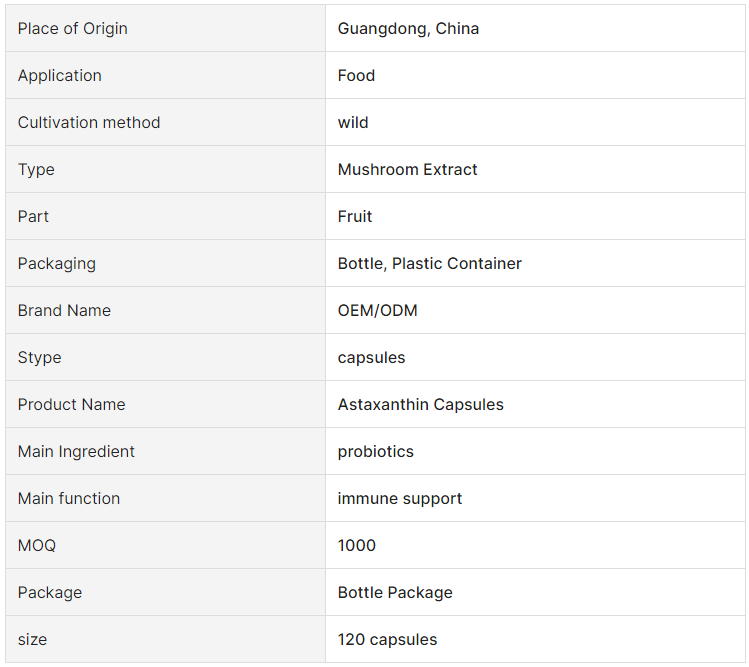Click the Application label

point(60,75)
